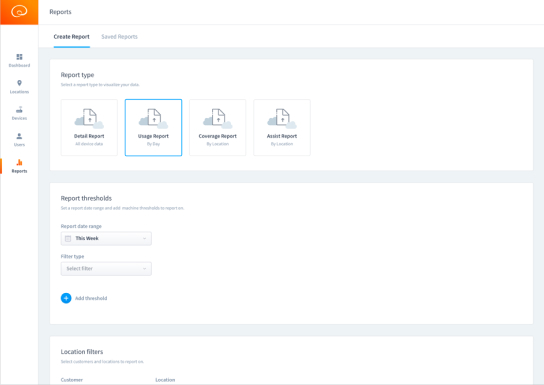
Task: Click the chevron on This Week dropdown
Action: [x=145, y=238]
